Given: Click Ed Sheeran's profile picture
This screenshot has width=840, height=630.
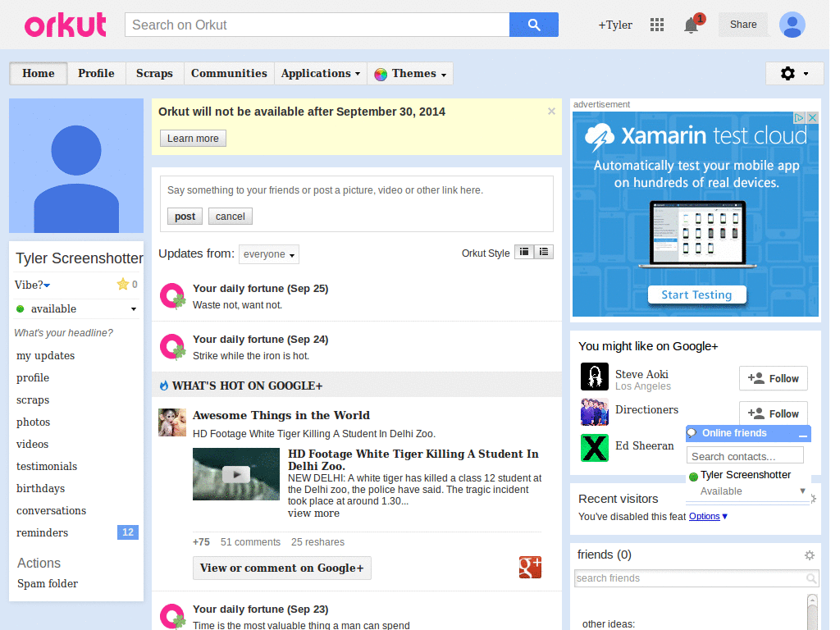Looking at the screenshot, I should coord(595,448).
